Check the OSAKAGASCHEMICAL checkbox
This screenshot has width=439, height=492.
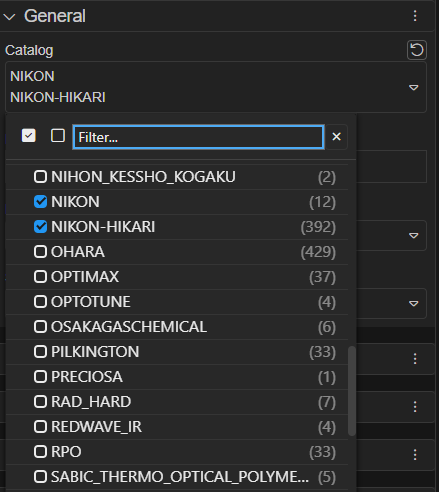pos(40,327)
